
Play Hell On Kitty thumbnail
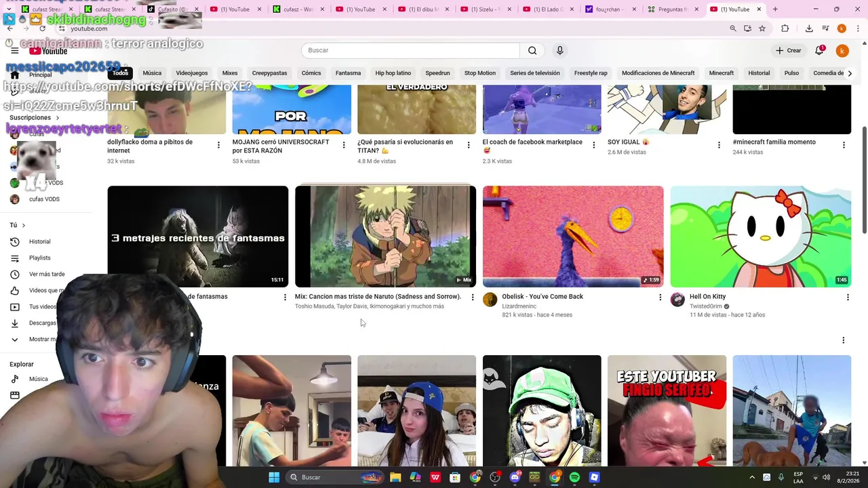760,237
